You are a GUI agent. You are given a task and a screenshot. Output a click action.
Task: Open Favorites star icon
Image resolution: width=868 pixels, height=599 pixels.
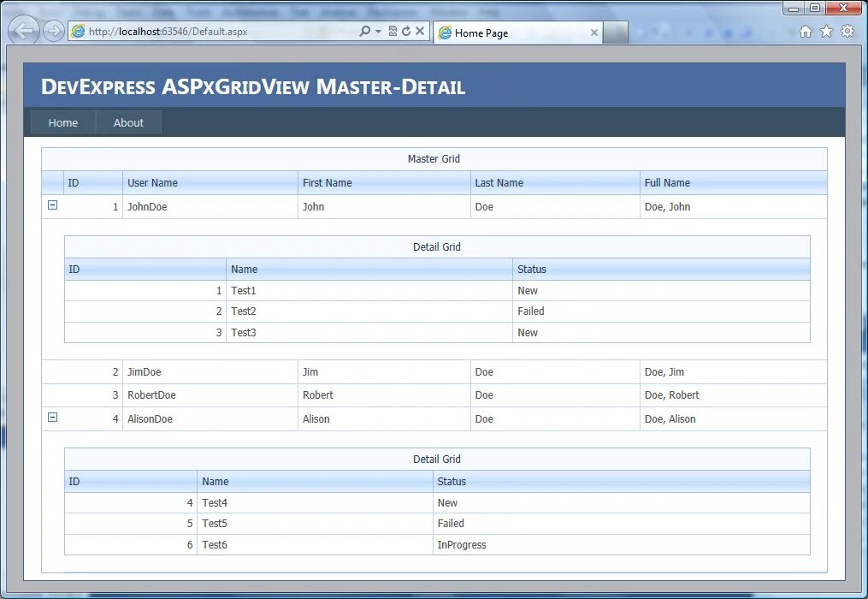(826, 32)
